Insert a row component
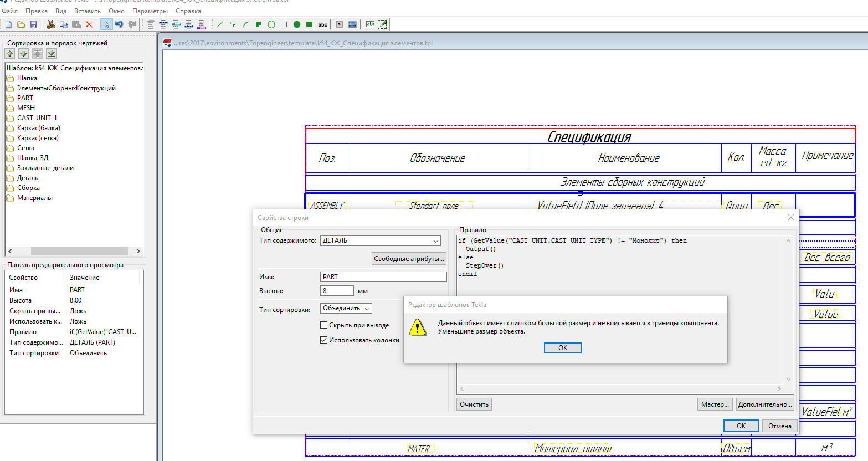The width and height of the screenshot is (868, 461). [x=176, y=24]
